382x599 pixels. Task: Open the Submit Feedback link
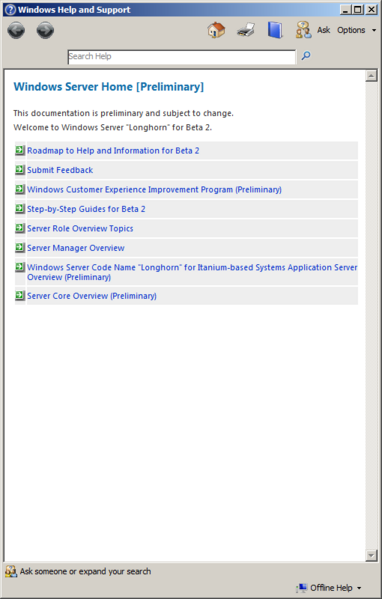(x=60, y=170)
